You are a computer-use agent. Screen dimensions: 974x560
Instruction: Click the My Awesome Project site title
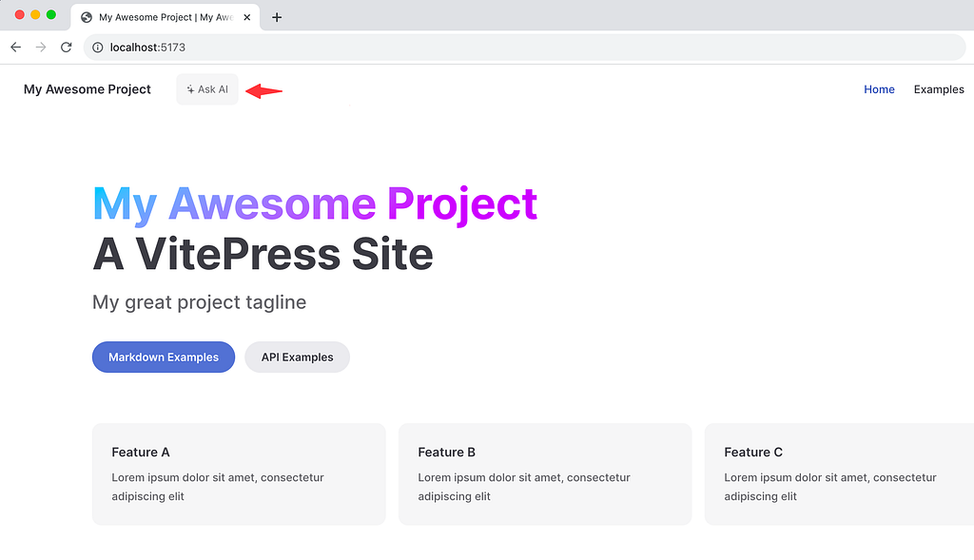point(87,89)
